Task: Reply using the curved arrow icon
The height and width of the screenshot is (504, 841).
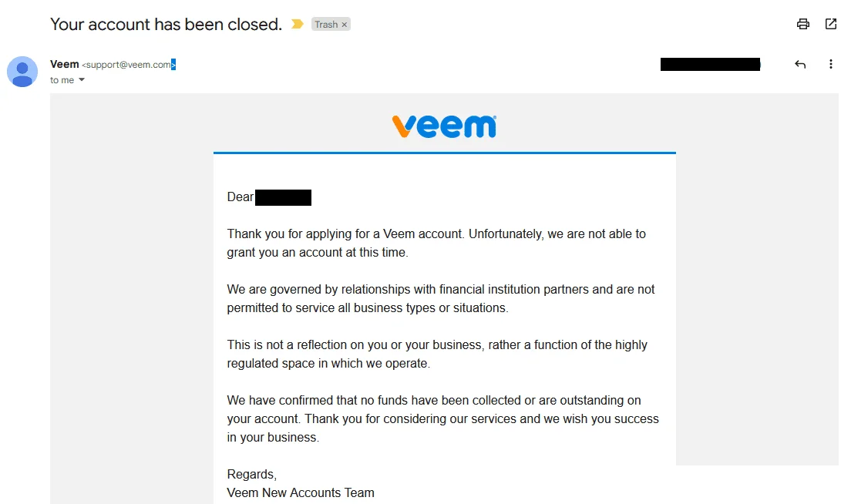Action: tap(800, 64)
